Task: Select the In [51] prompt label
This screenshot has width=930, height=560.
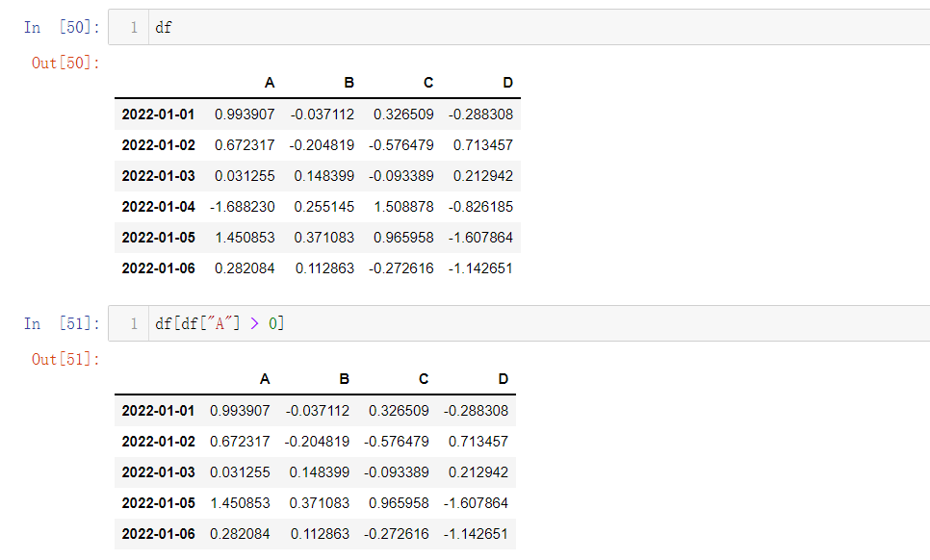Action: click(62, 323)
